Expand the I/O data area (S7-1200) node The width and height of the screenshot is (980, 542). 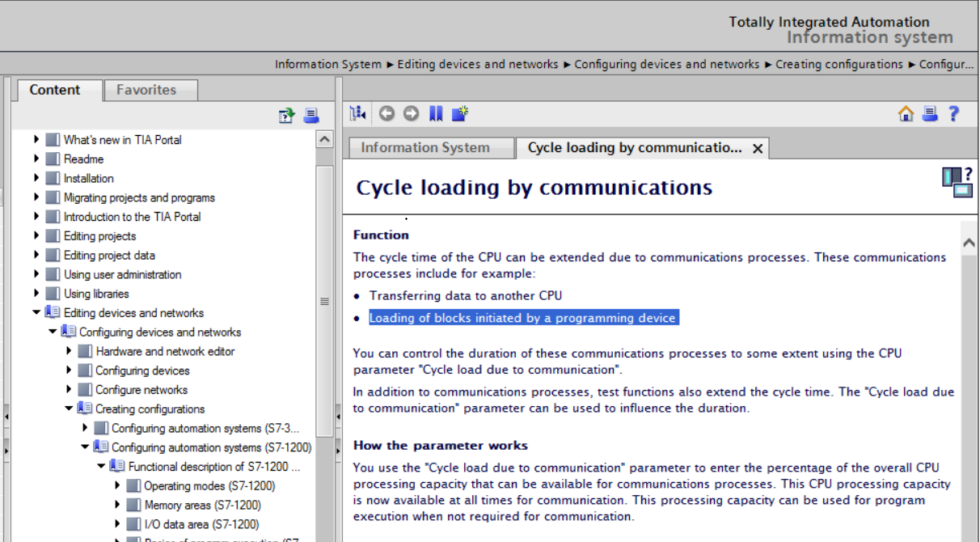click(x=117, y=524)
